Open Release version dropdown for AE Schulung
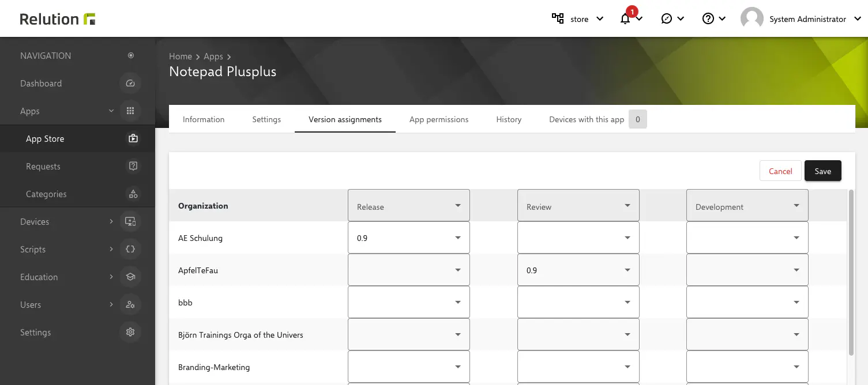The image size is (868, 385). tap(408, 237)
